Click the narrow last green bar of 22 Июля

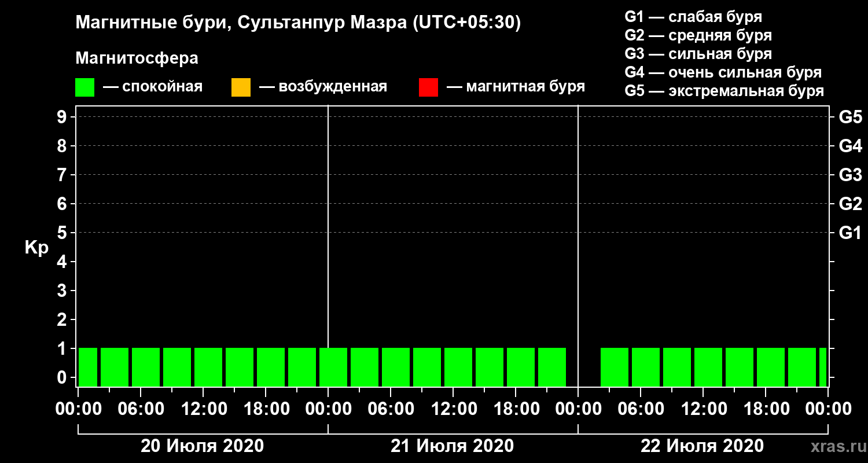823,367
